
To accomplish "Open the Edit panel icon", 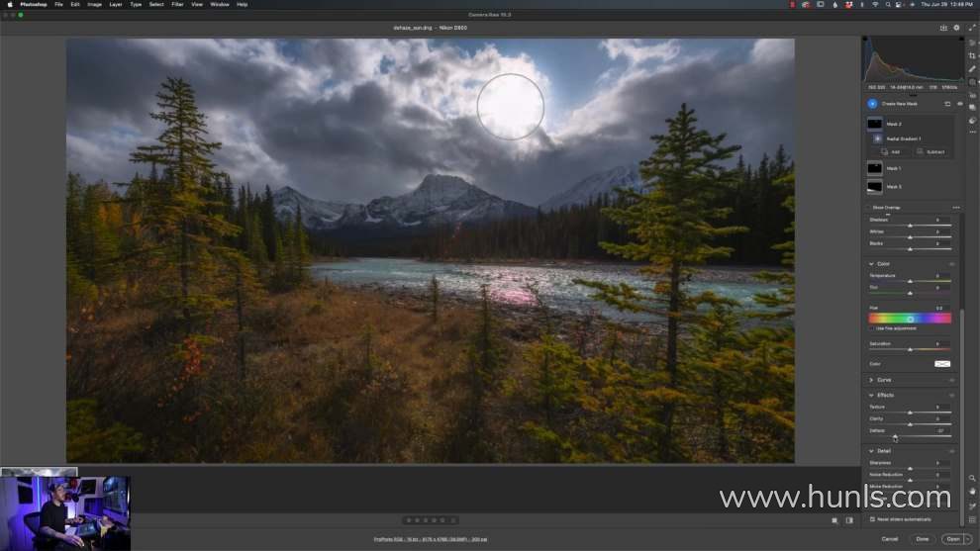I will 972,44.
